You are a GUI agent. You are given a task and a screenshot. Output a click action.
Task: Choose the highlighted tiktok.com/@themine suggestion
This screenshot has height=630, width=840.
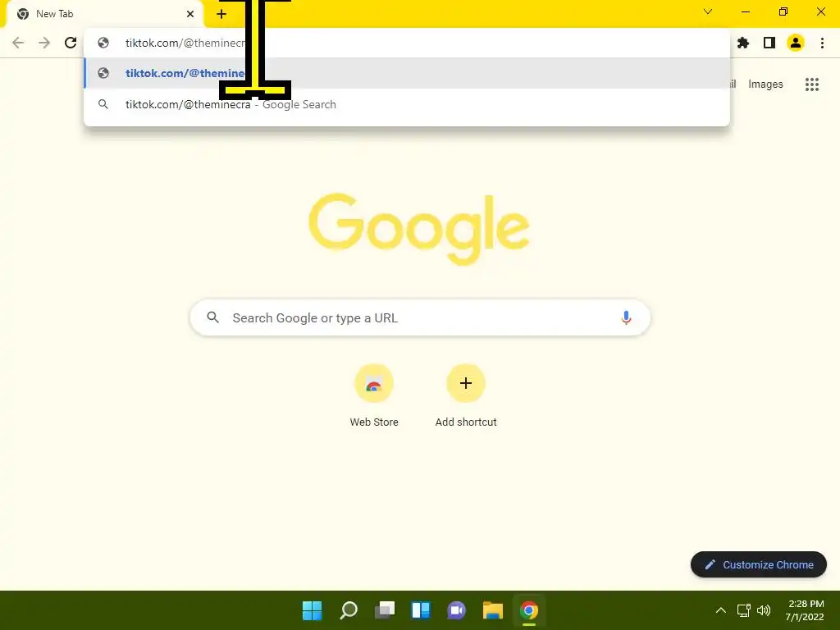click(x=407, y=73)
